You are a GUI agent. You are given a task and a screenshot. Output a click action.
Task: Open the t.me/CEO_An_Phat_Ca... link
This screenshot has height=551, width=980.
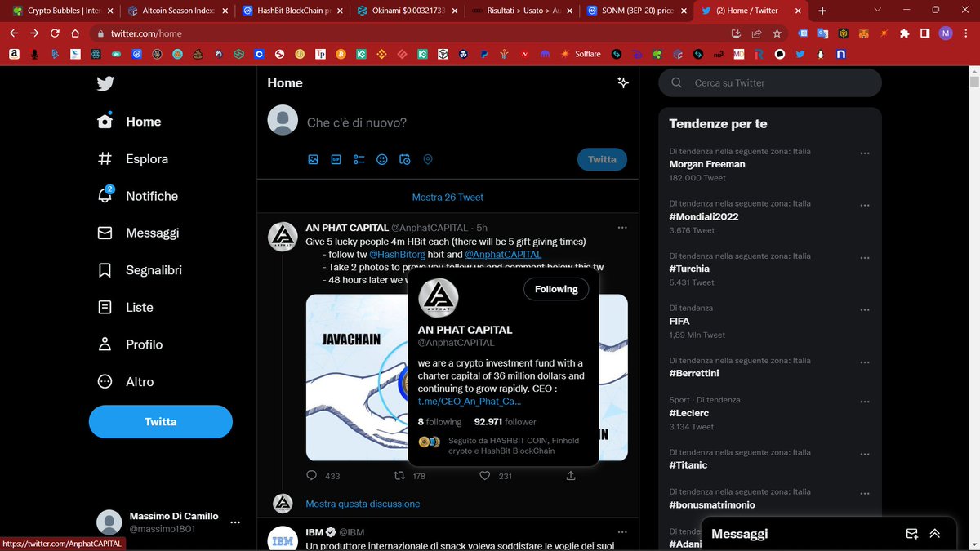coord(470,402)
